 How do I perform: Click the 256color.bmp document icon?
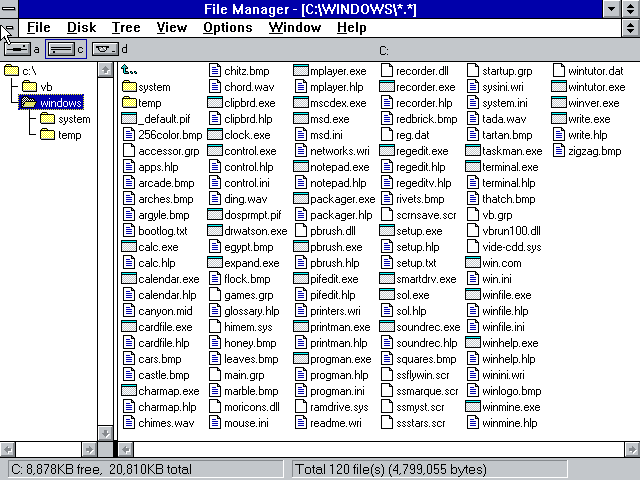click(129, 135)
